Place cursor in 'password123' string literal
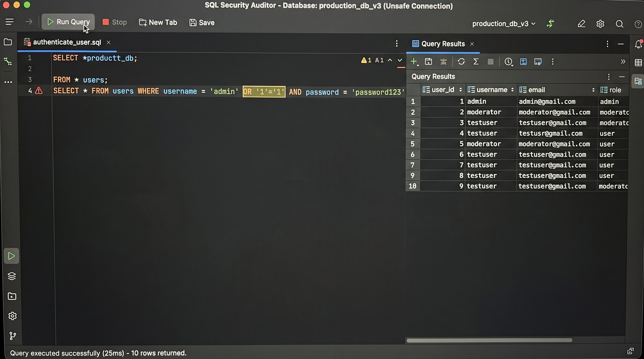Screen dimensions: 644x359 point(378,92)
